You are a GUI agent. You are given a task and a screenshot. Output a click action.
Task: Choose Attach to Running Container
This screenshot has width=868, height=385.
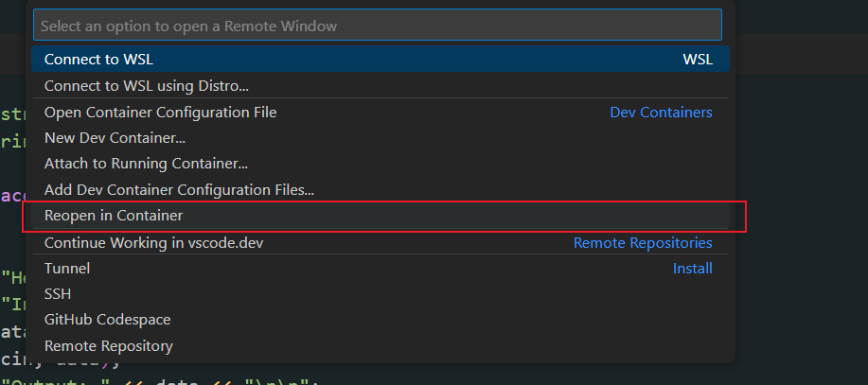[146, 164]
